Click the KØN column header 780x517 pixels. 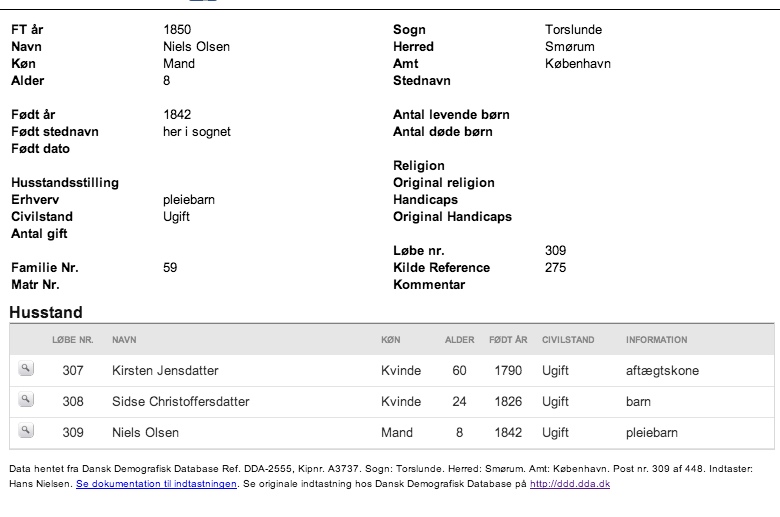point(390,340)
